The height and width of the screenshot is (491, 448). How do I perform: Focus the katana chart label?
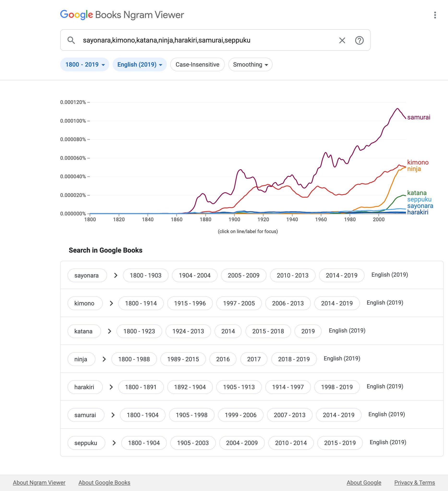(417, 193)
